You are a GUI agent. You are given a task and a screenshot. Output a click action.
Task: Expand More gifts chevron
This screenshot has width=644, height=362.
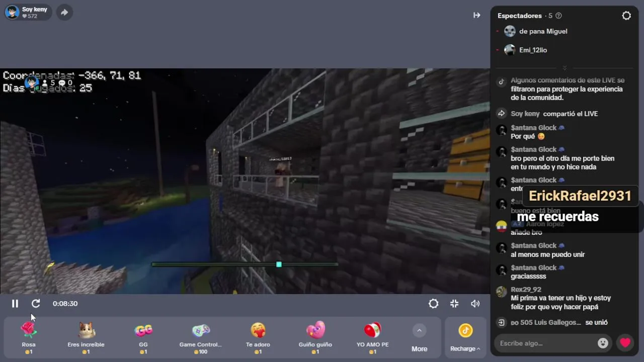click(x=419, y=330)
